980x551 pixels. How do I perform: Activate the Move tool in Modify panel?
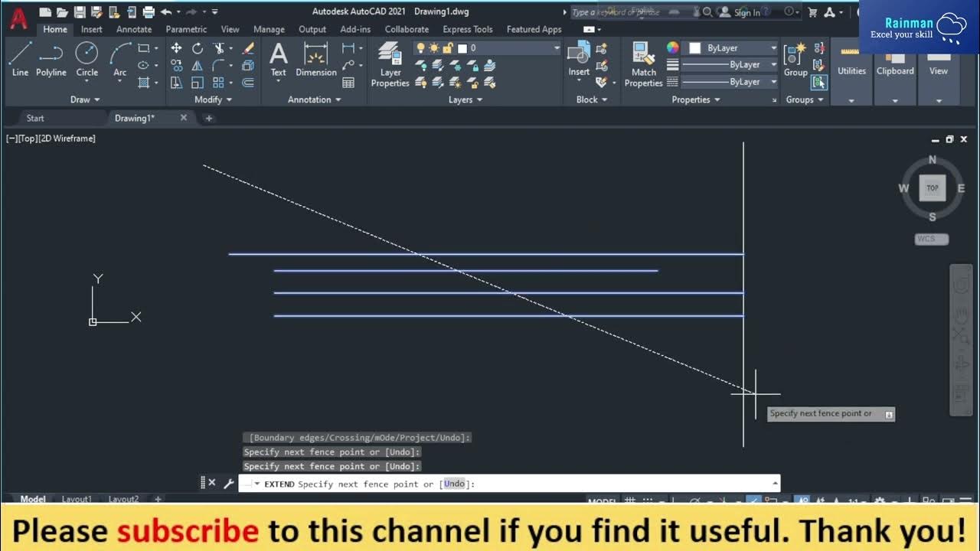(176, 48)
